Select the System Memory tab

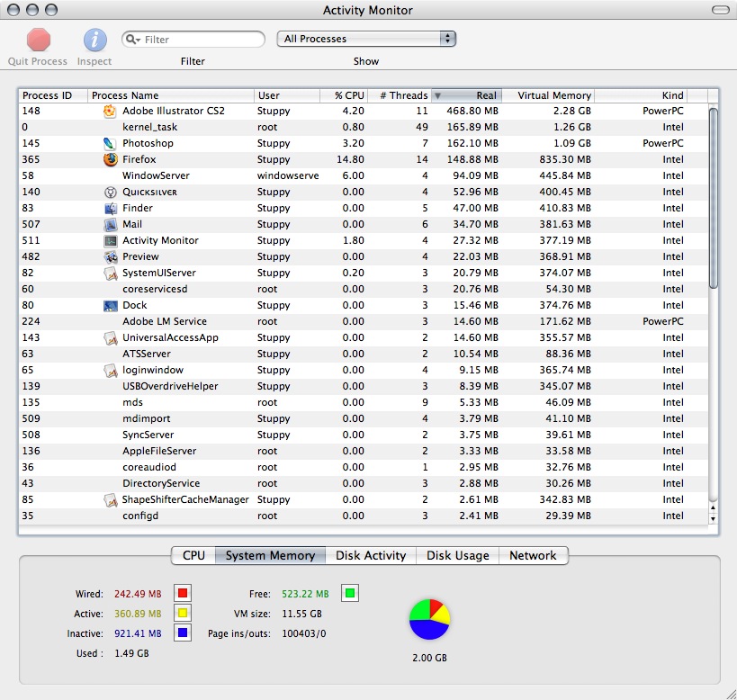(x=270, y=555)
